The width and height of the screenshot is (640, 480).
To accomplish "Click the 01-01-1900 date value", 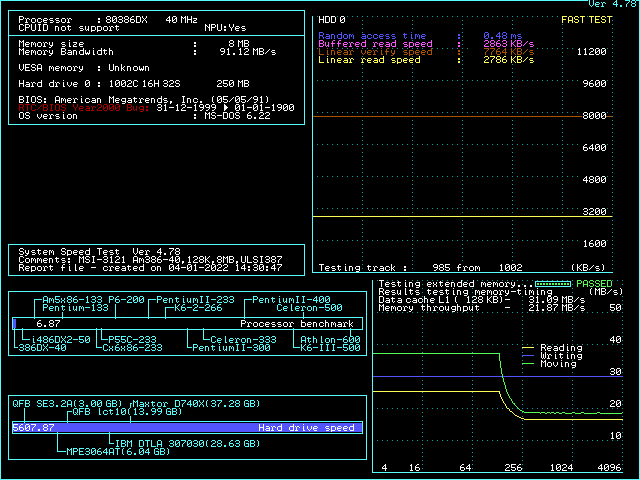I will [x=264, y=108].
